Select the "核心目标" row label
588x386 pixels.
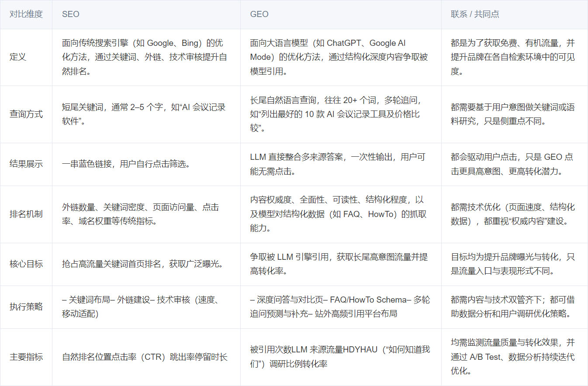click(x=26, y=264)
